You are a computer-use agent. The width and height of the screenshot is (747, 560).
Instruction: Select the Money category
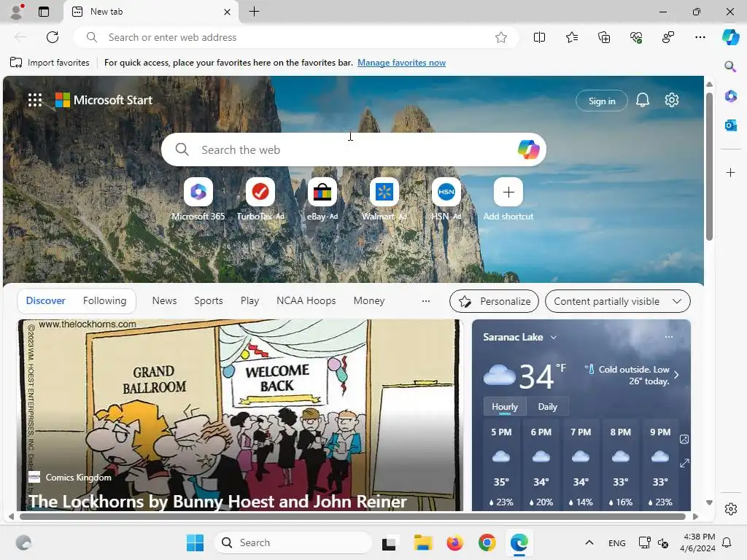point(369,300)
